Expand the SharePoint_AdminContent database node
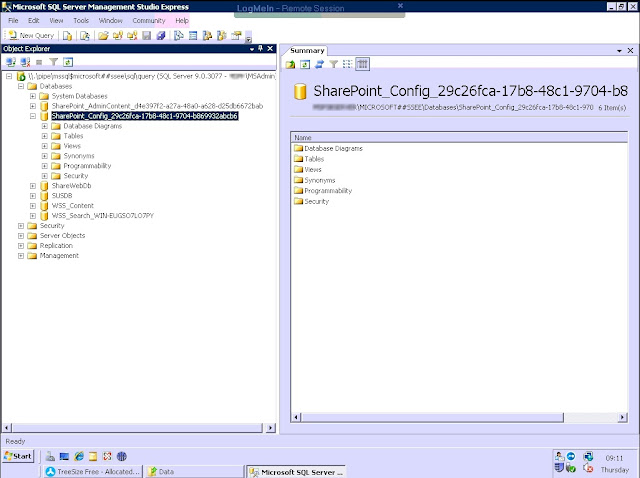The width and height of the screenshot is (640, 478). point(33,106)
